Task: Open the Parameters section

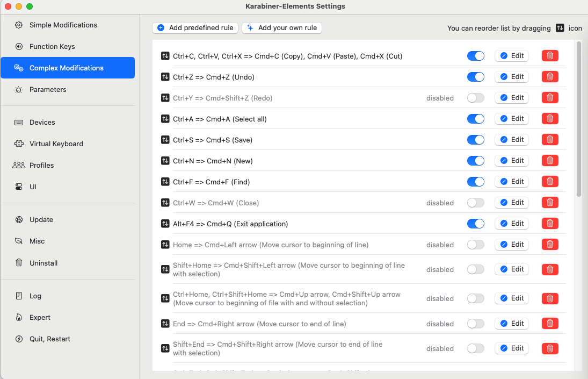Action: (x=68, y=89)
